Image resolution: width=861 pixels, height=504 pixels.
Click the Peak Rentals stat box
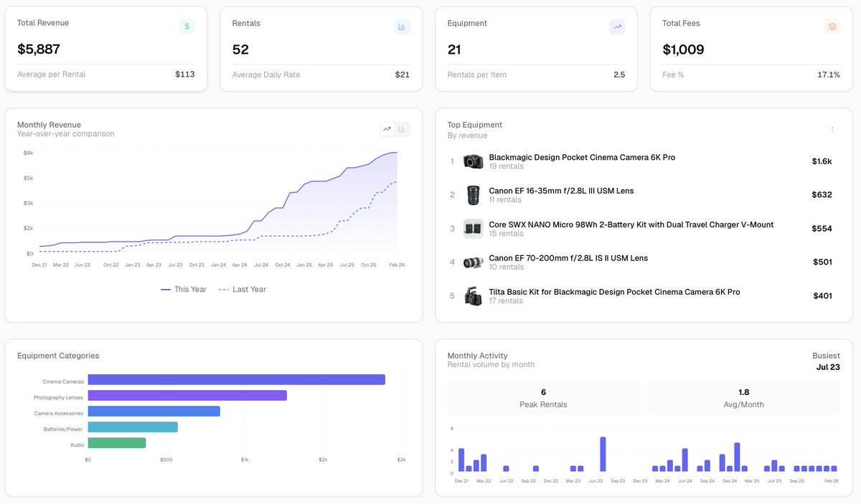pyautogui.click(x=543, y=398)
